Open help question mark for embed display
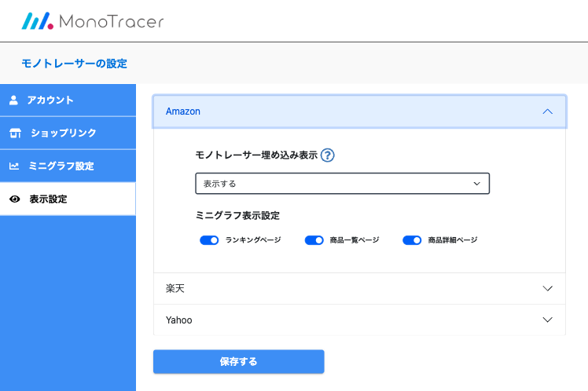 [x=328, y=155]
